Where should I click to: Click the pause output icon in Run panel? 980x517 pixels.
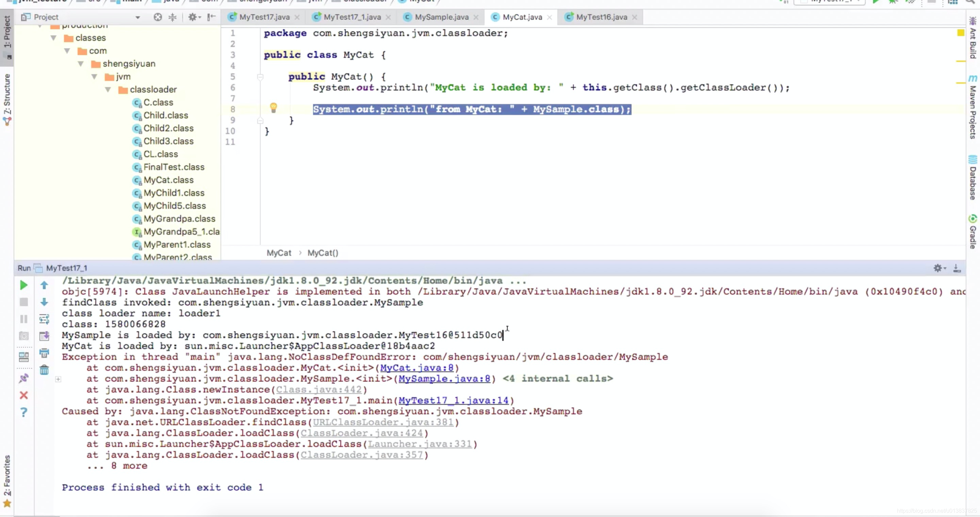(23, 319)
